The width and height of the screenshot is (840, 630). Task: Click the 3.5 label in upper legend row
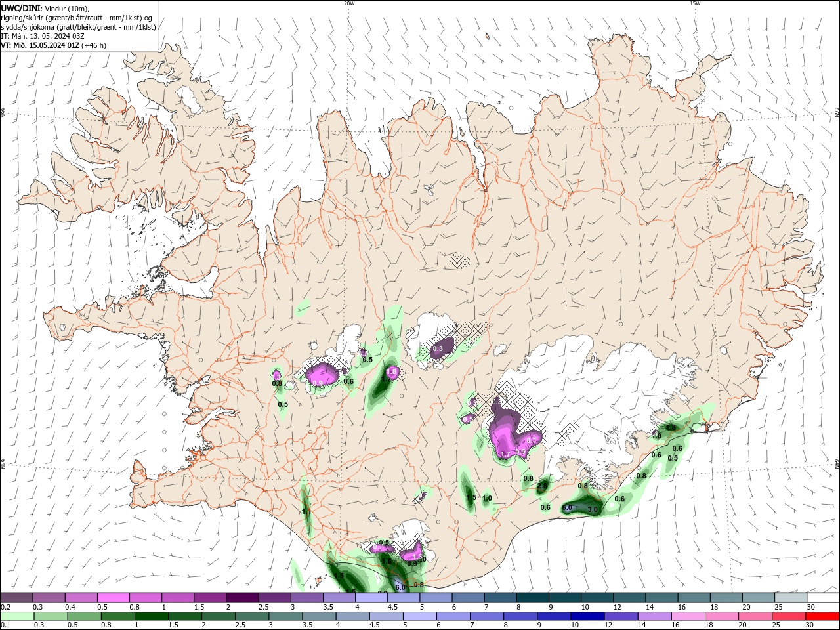pos(328,607)
